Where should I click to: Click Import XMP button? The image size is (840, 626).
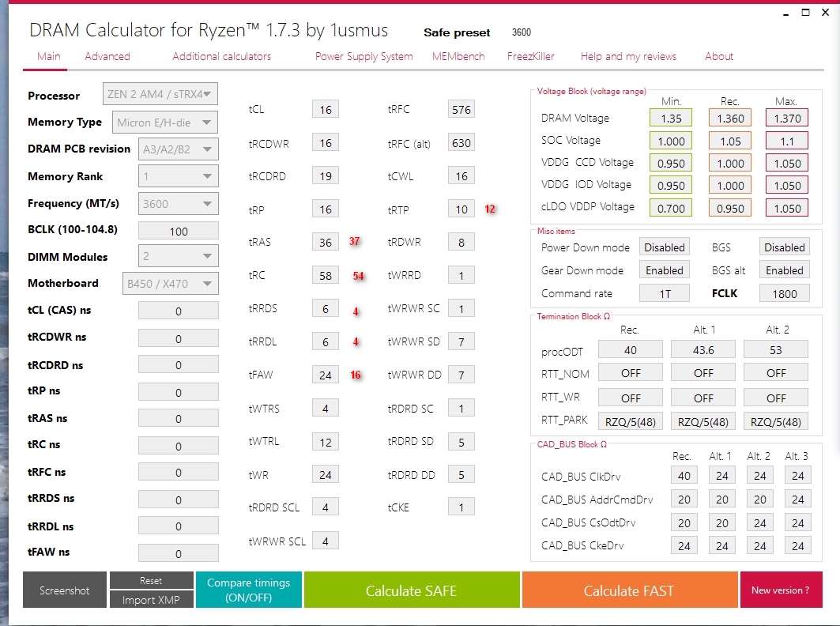151,600
